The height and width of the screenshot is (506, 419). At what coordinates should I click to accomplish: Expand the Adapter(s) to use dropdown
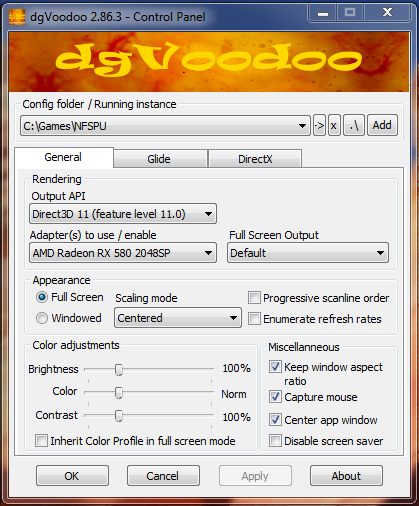(x=123, y=253)
